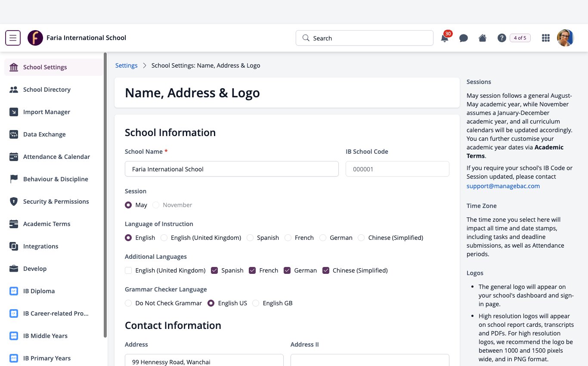Choose English (United Kingdom) instruction language
This screenshot has height=366, width=588.
click(164, 238)
